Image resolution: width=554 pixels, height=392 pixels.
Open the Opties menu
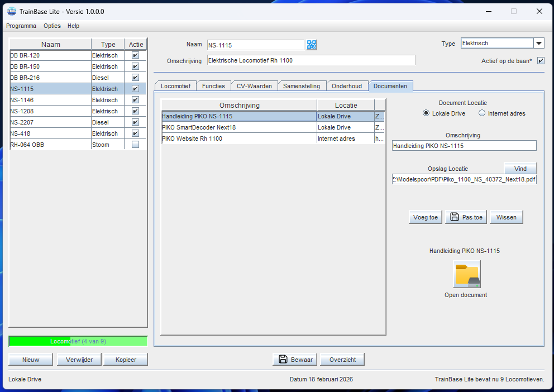click(x=52, y=26)
